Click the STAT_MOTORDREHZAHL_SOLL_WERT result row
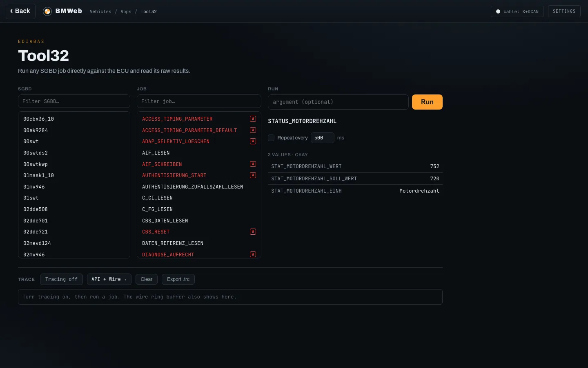The width and height of the screenshot is (588, 368). (x=355, y=179)
